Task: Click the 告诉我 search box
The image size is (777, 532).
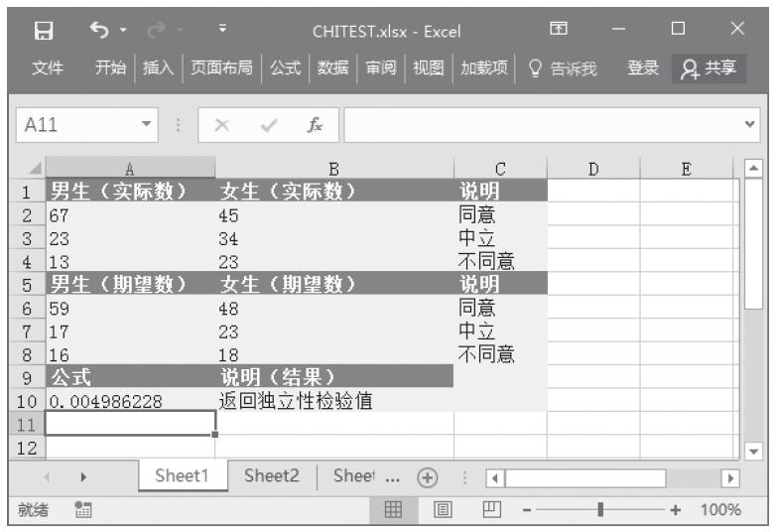Action: [x=564, y=67]
